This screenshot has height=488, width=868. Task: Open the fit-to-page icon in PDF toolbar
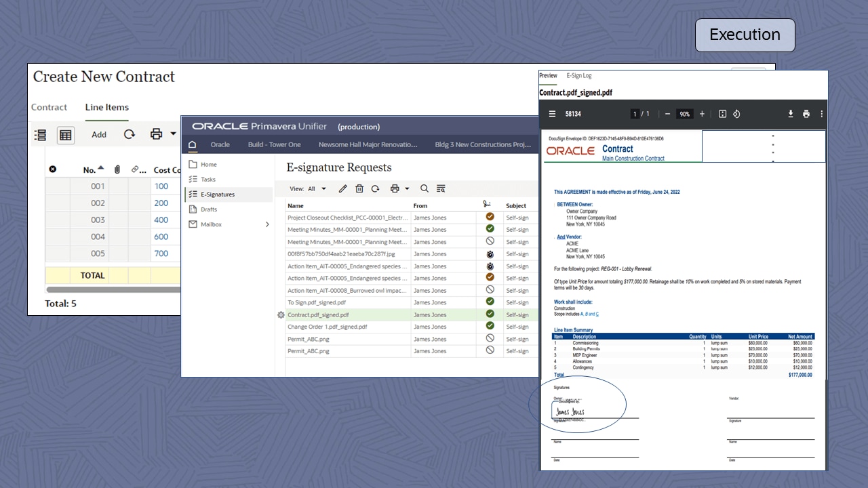point(722,114)
